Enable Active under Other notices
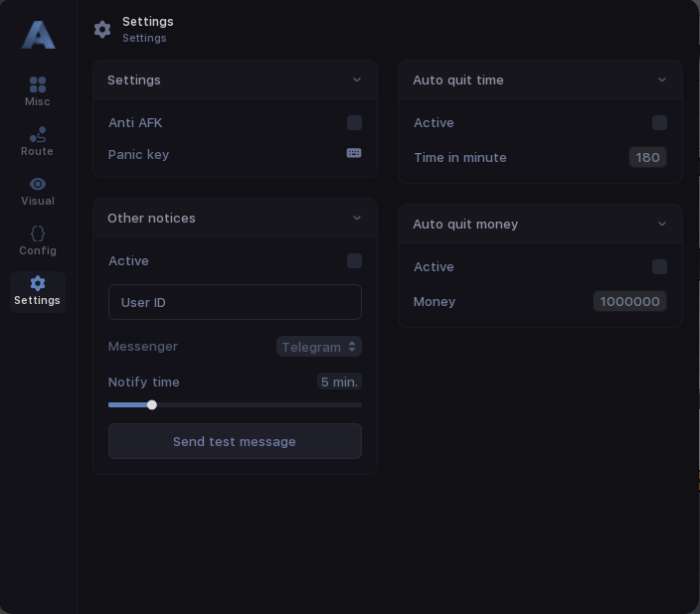The image size is (700, 614). tap(354, 261)
